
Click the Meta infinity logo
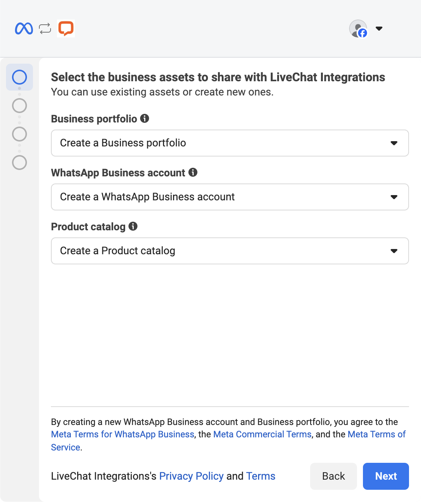click(x=24, y=29)
